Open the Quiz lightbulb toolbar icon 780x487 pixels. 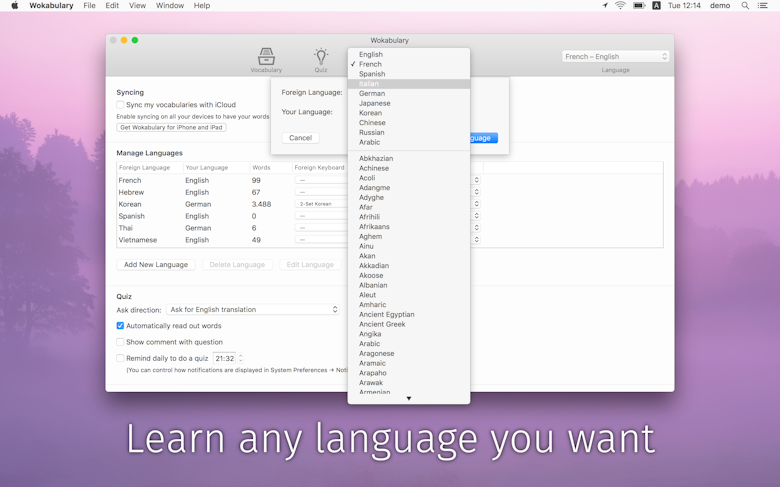(321, 60)
